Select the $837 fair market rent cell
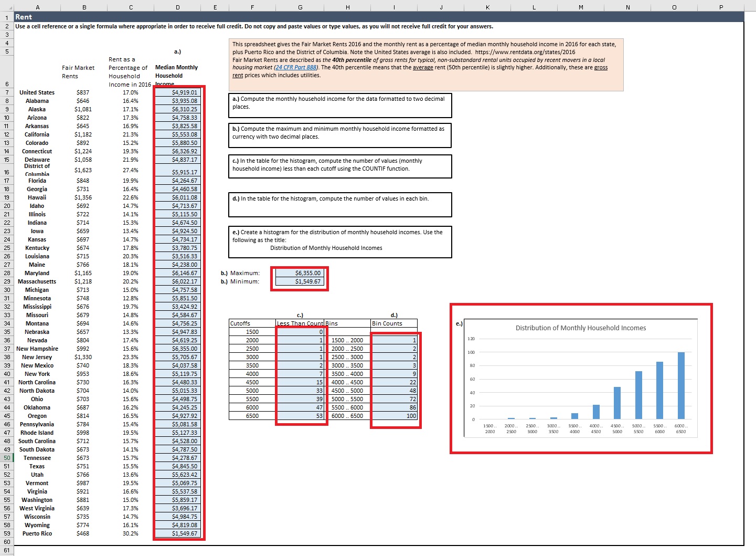756x556 pixels. click(83, 92)
